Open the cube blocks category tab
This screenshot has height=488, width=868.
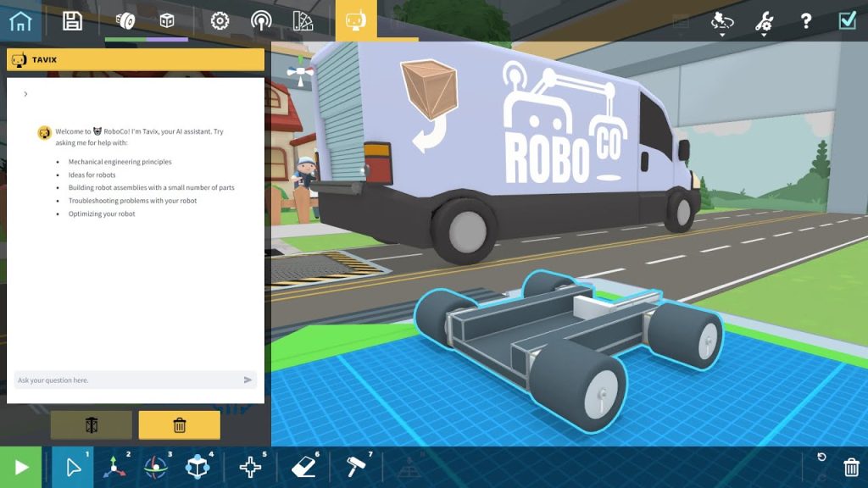pos(167,21)
